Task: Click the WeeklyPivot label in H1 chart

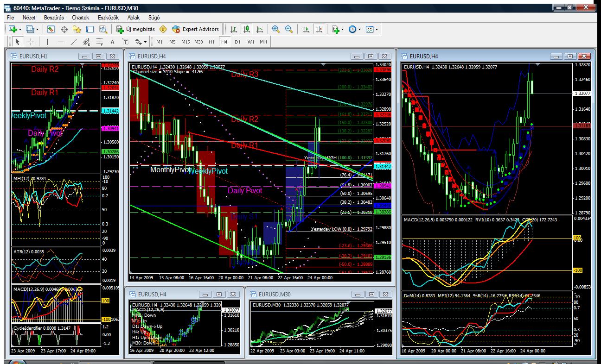Action: pyautogui.click(x=28, y=115)
